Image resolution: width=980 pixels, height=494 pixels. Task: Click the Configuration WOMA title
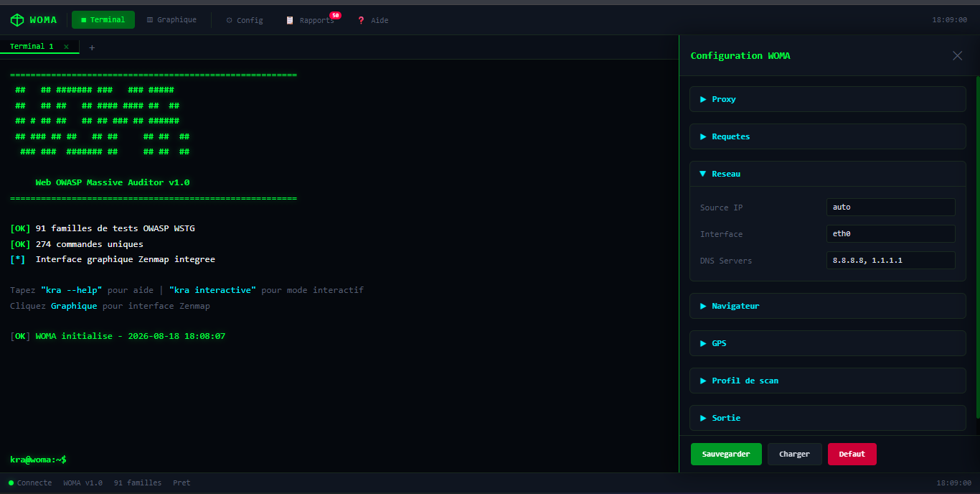click(740, 55)
